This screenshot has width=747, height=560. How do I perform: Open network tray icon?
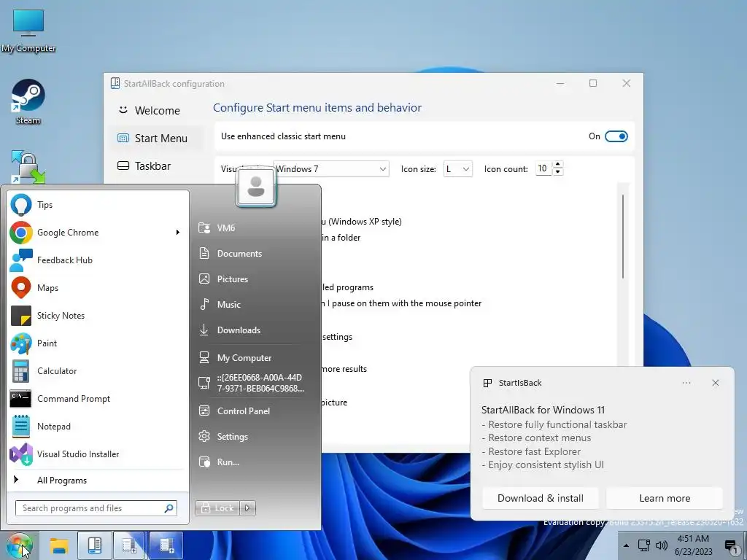click(644, 545)
